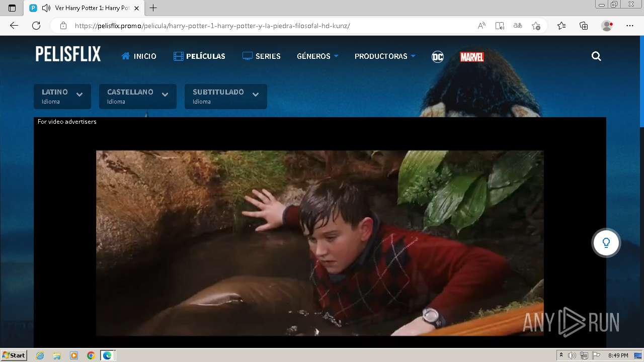This screenshot has height=362, width=644.
Task: Expand the PRODUCTORAS dropdown menu
Action: coord(385,56)
